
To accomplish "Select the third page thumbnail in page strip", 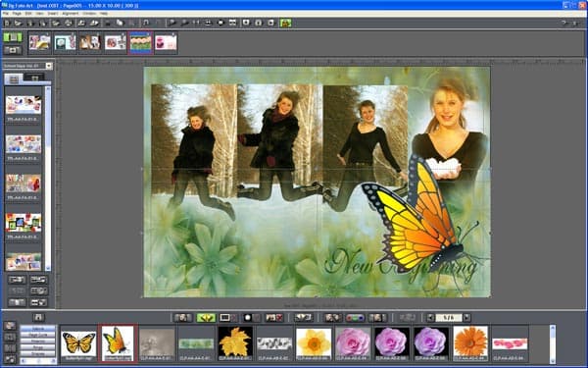I will coord(90,42).
